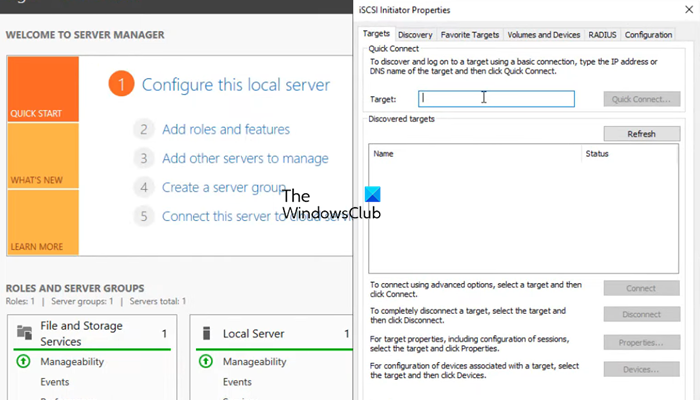Click Manageability under File and Storage Services

72,362
